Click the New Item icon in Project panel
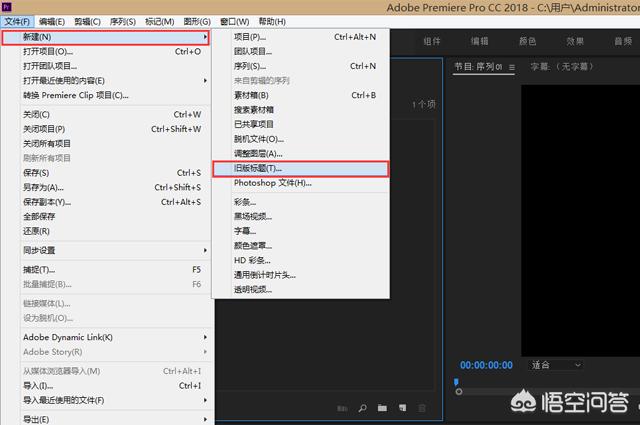The height and width of the screenshot is (425, 640). 402,408
